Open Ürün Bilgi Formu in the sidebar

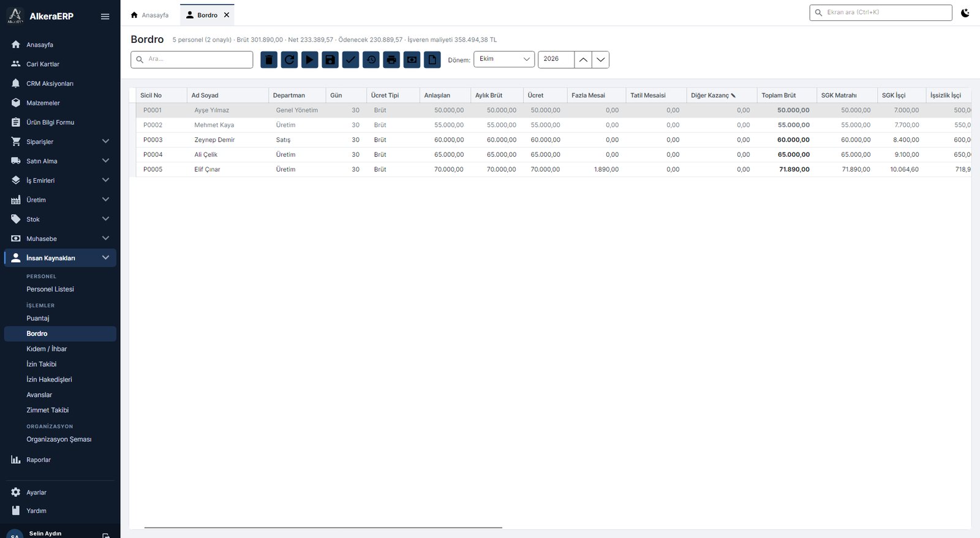click(60, 122)
